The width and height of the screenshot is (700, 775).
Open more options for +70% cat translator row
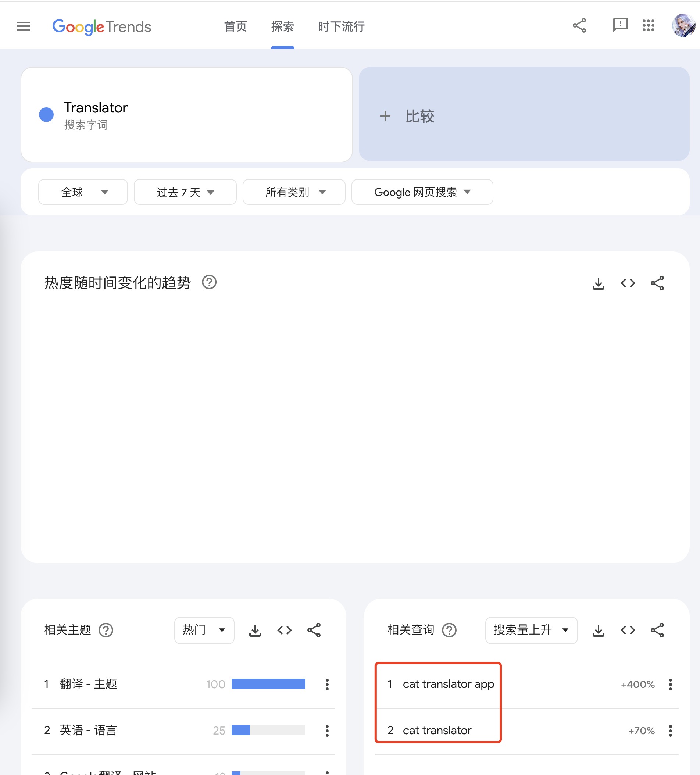pos(670,731)
